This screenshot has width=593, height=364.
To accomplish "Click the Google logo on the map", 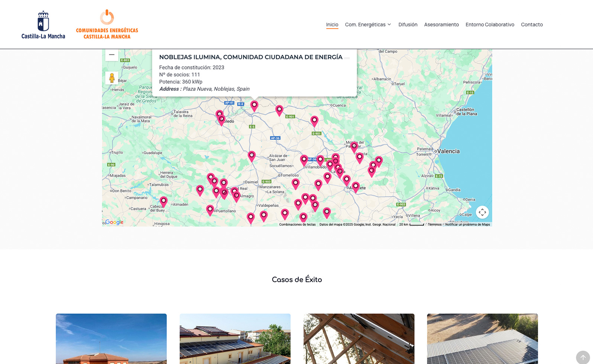I will pos(114,222).
